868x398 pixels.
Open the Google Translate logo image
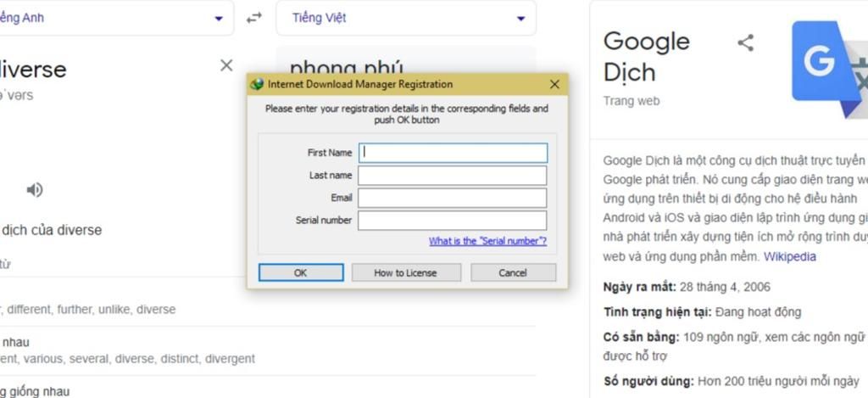tap(830, 68)
